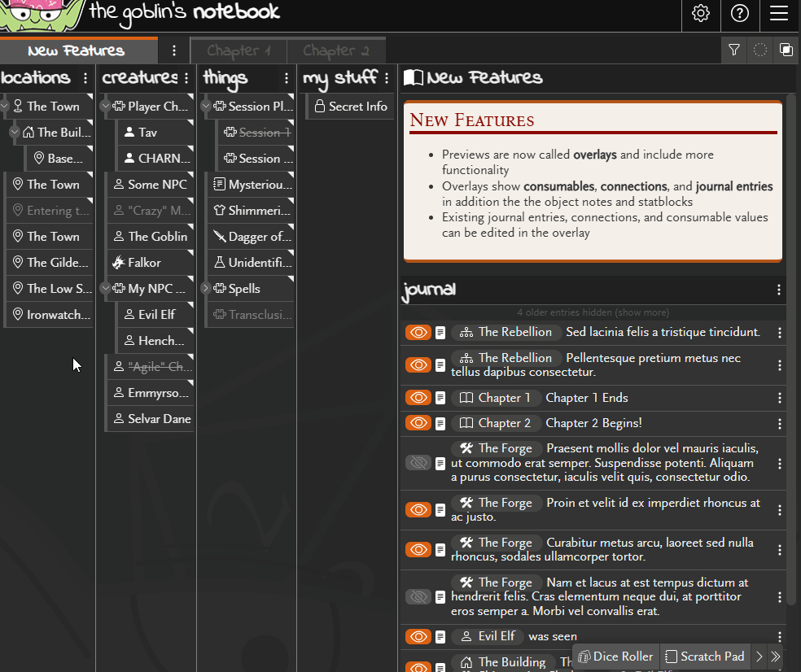Open the Secret Info item

tap(350, 107)
